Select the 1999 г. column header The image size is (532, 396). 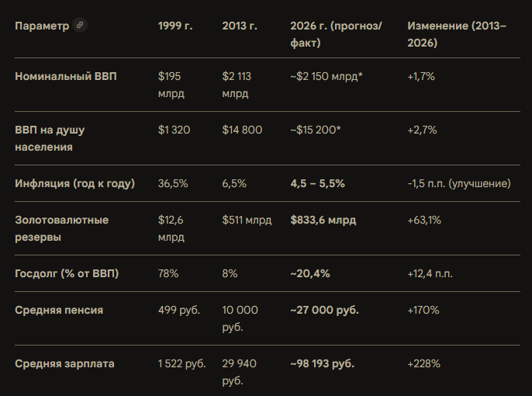175,26
